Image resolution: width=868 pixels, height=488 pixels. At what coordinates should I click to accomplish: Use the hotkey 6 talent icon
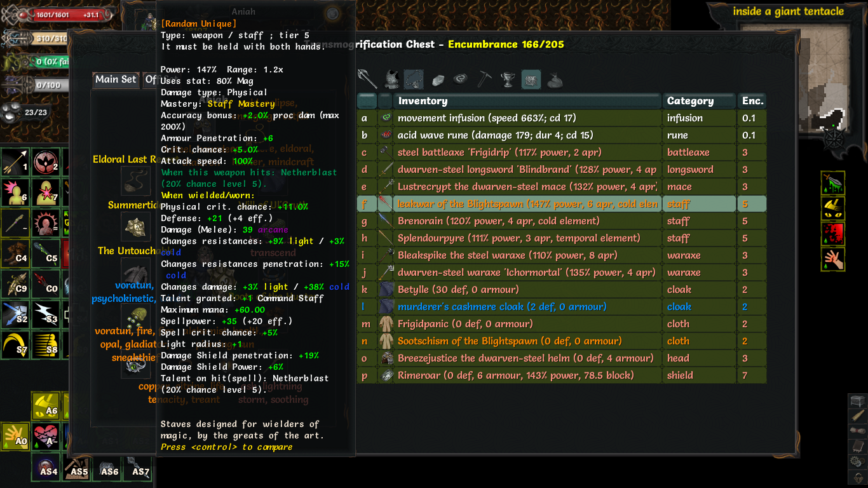pos(15,193)
